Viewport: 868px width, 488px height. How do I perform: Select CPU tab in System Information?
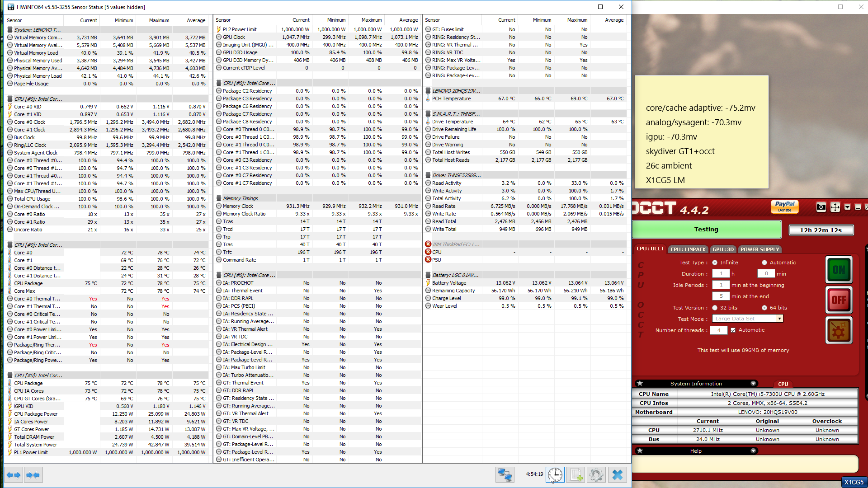783,384
